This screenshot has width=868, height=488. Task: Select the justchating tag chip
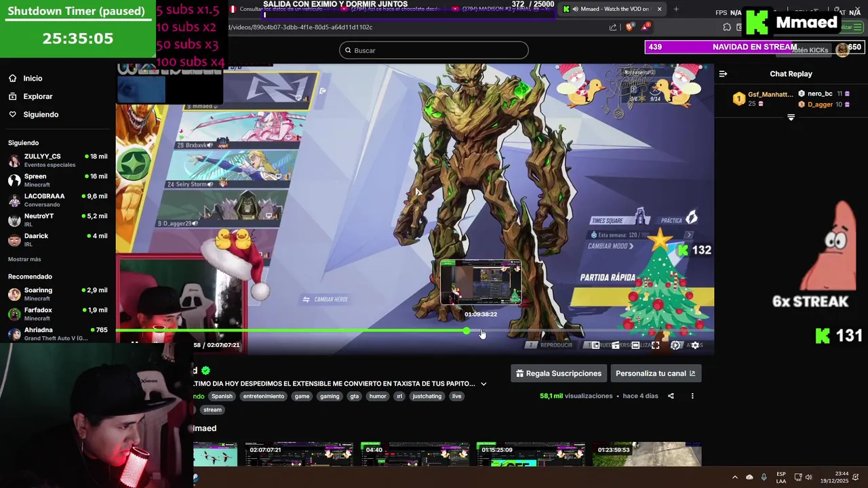tap(427, 396)
